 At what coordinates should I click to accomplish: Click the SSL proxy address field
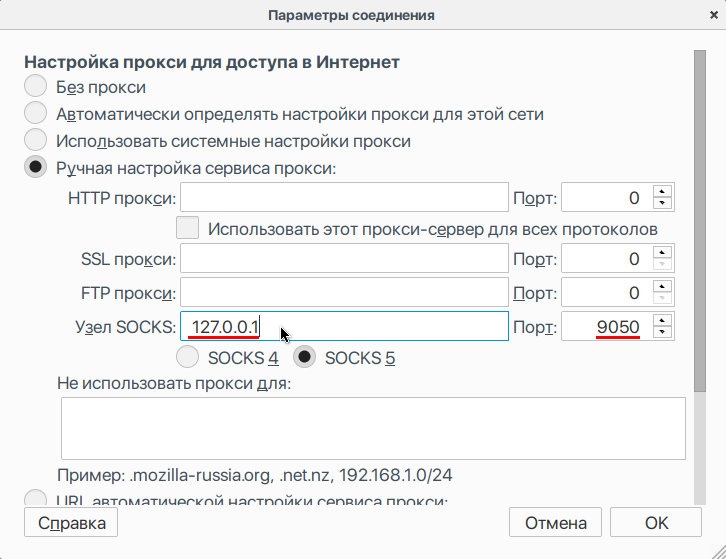[344, 260]
